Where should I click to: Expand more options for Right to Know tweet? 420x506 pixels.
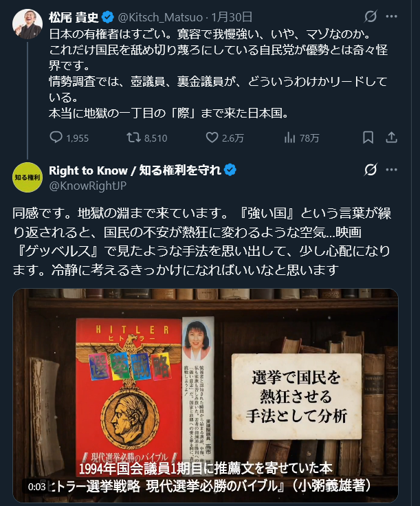point(391,170)
